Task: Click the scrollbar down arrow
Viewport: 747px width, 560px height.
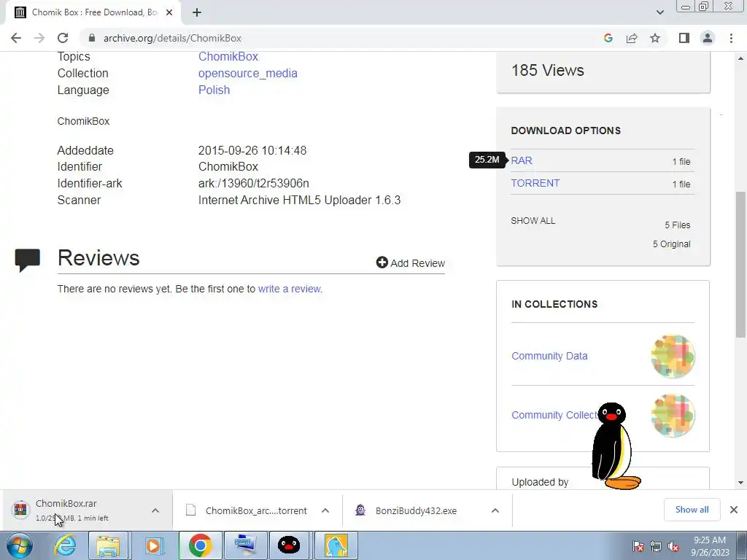Action: [741, 483]
